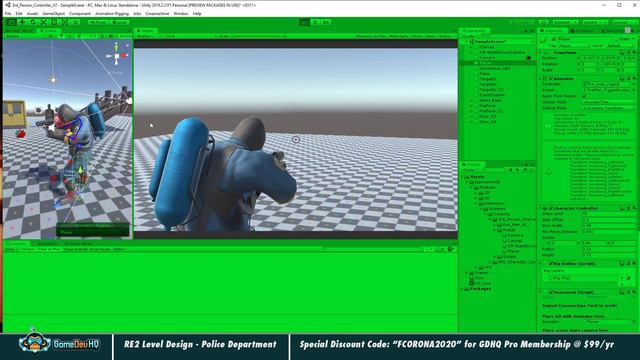Image resolution: width=640 pixels, height=360 pixels.
Task: Click the Animator component settings icon
Action: (634, 78)
